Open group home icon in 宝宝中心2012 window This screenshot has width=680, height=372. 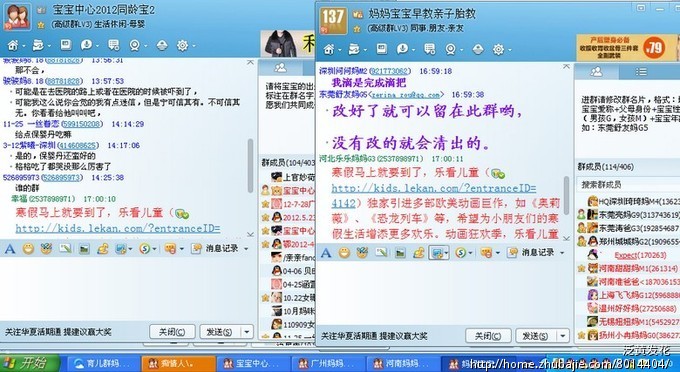13,45
